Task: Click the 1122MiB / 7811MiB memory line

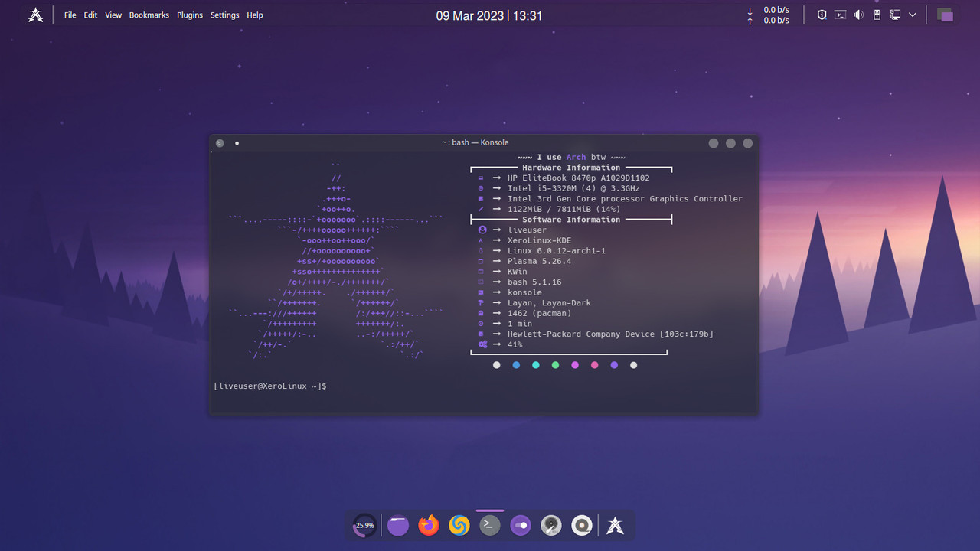Action: click(563, 209)
